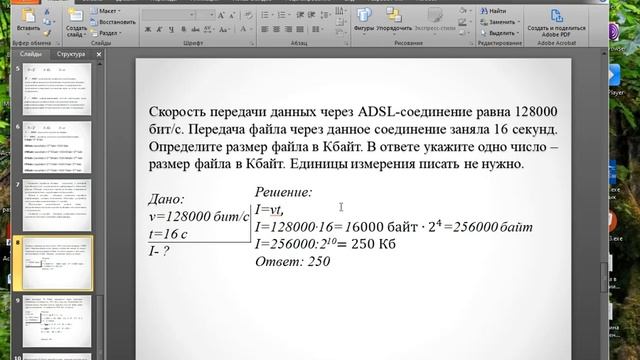Open the shape effects icon in Рисование group

(463, 33)
